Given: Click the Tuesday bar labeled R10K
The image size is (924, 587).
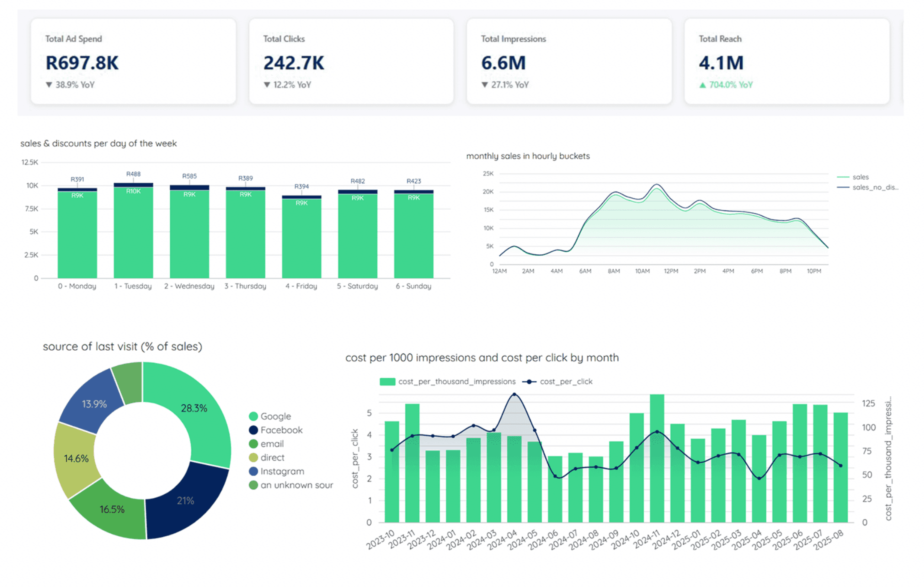Looking at the screenshot, I should [133, 230].
